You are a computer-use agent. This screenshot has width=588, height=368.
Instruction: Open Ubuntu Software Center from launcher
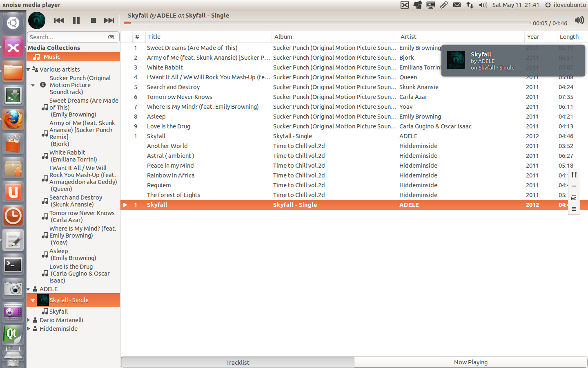pyautogui.click(x=13, y=144)
